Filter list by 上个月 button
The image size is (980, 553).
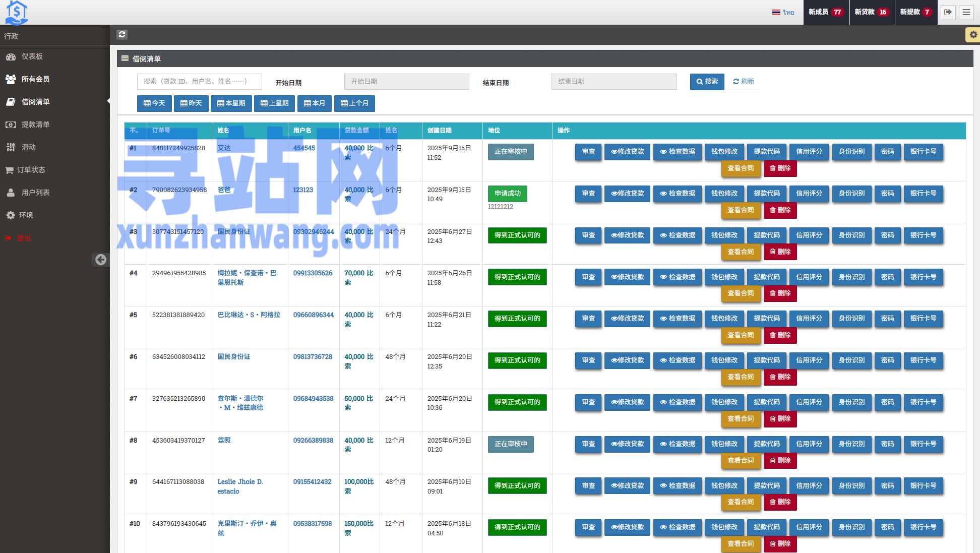point(354,103)
